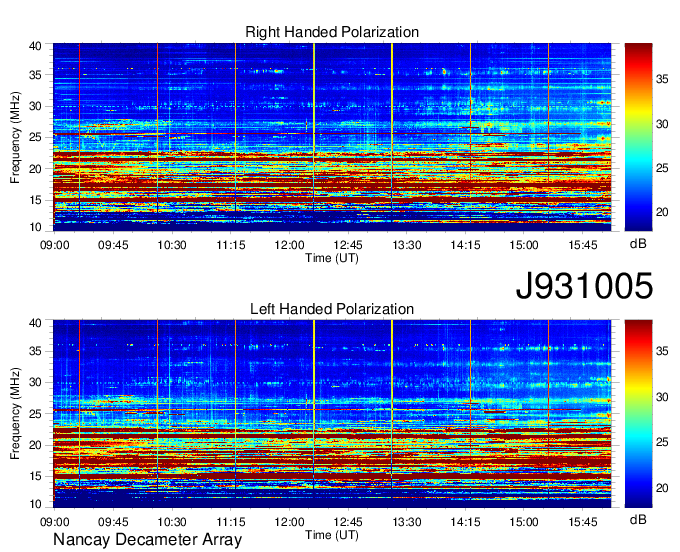Click the '13:30' tick label on the top plot
Screen dimensions: 680x552
point(406,245)
